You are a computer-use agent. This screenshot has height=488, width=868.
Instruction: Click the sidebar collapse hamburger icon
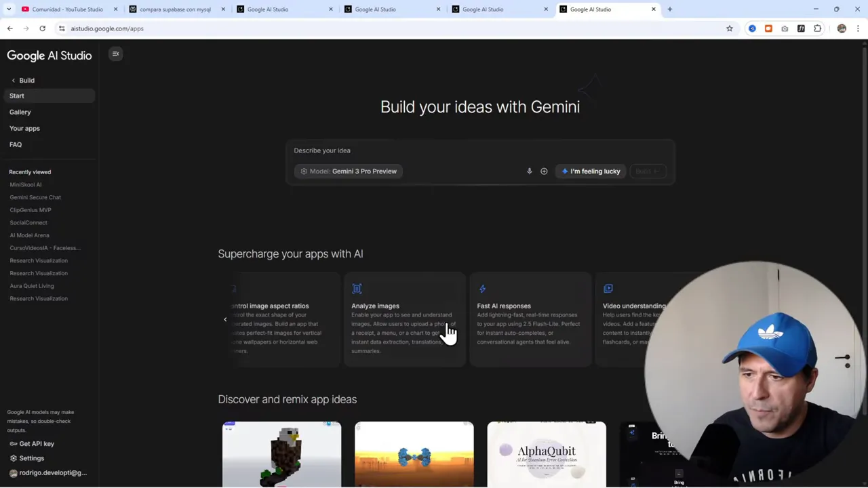115,54
